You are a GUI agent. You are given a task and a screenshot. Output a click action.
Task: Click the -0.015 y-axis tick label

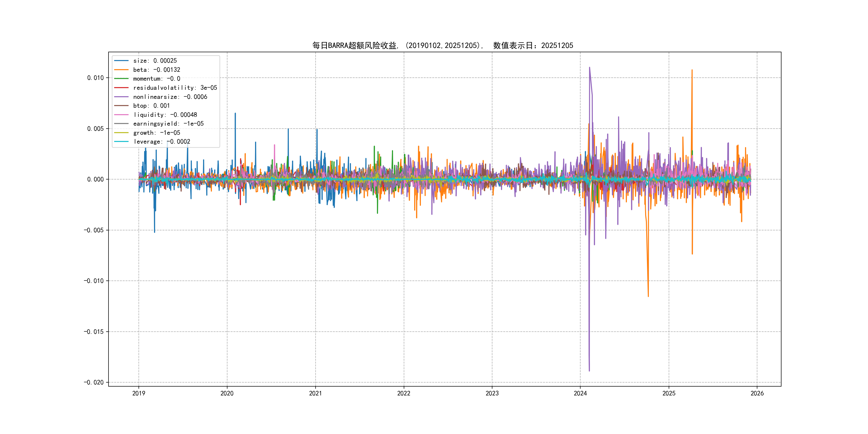(94, 332)
